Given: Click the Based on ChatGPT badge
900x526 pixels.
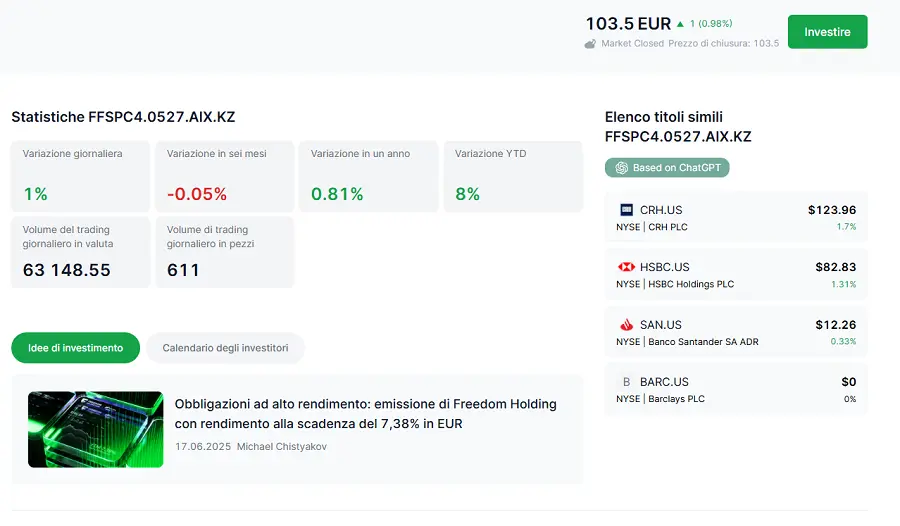Looking at the screenshot, I should click(667, 168).
